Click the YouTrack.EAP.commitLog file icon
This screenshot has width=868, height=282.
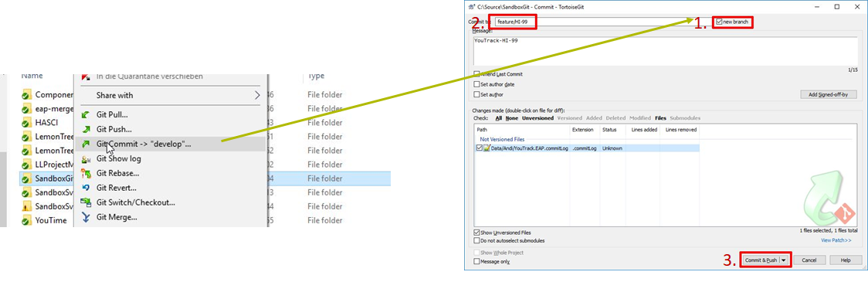tap(487, 148)
